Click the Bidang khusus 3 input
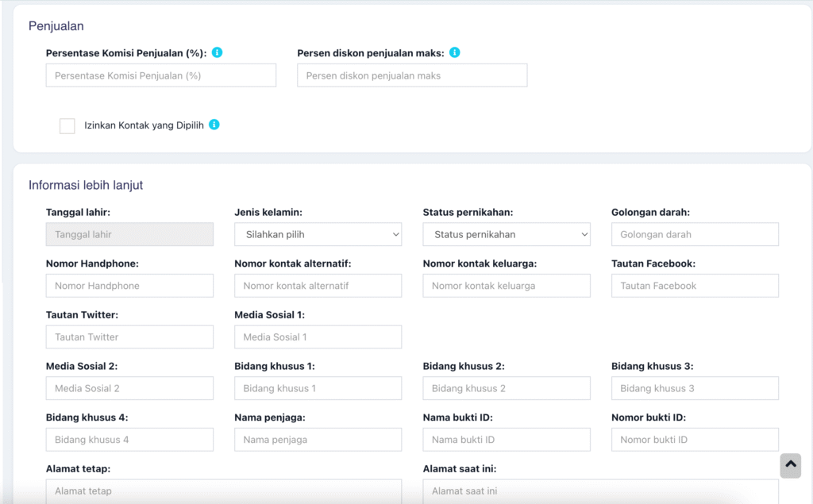 pyautogui.click(x=695, y=388)
